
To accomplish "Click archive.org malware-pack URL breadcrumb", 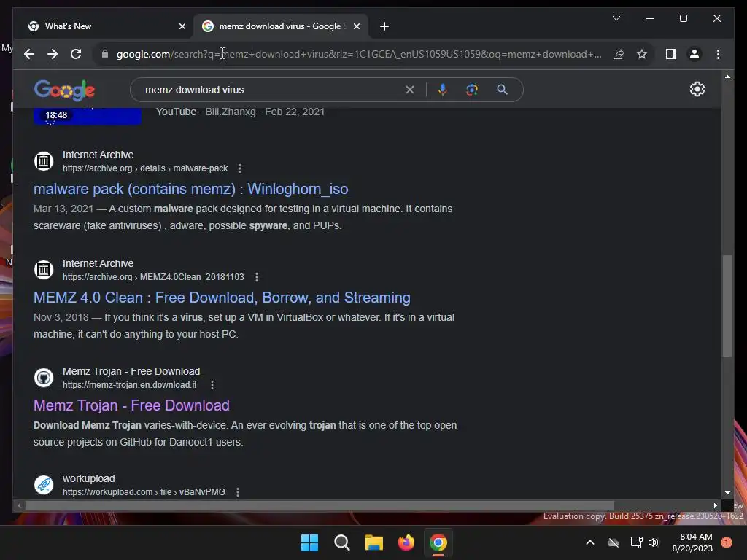I will [x=145, y=168].
